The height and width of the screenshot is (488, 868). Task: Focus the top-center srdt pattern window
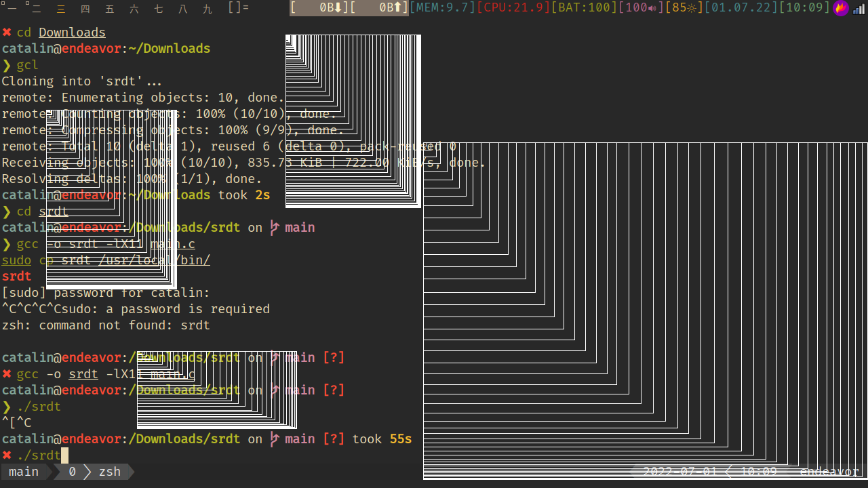[x=353, y=121]
